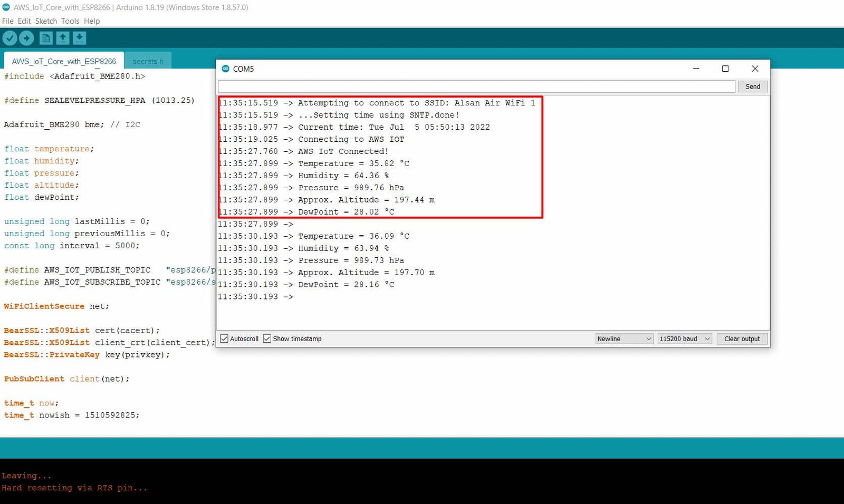Uncheck Show timestamp in serial monitor
Screen dimensions: 844x504
(267, 338)
